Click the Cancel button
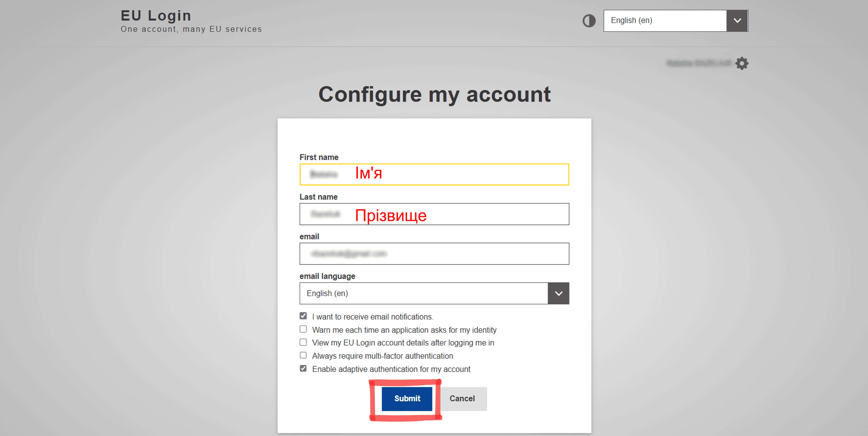This screenshot has height=436, width=868. coord(462,399)
